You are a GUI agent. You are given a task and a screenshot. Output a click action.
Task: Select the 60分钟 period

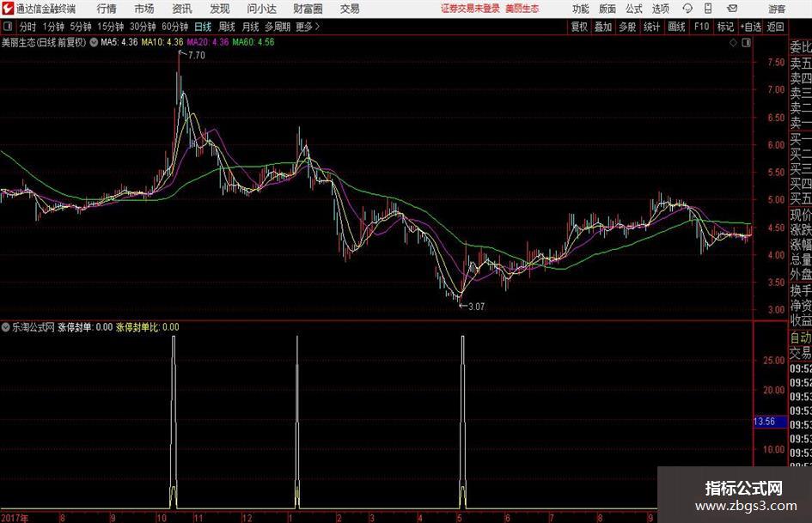175,27
